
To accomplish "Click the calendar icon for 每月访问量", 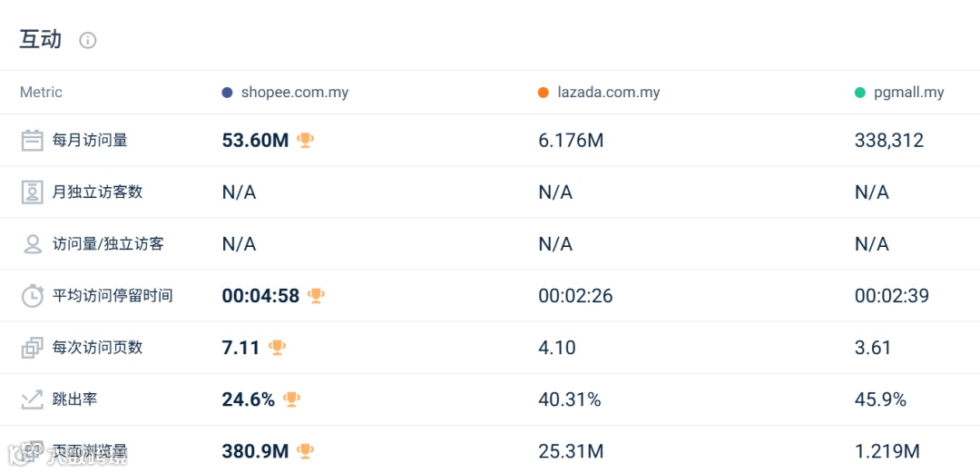I will (33, 141).
